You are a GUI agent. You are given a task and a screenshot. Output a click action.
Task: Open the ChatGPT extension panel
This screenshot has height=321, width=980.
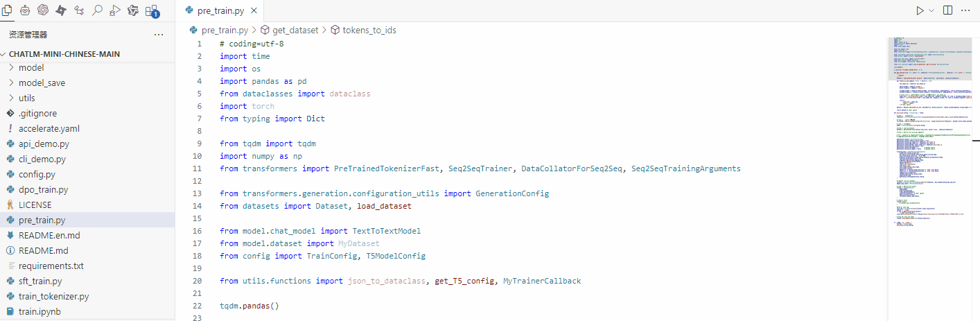(x=43, y=10)
